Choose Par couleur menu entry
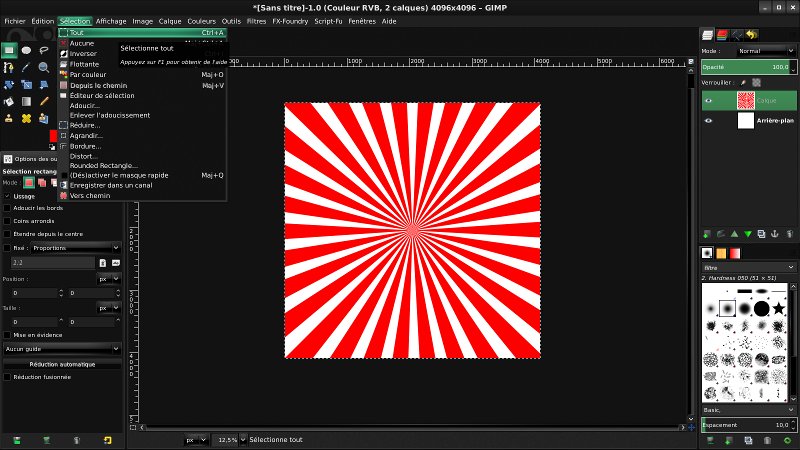This screenshot has width=800, height=450. pos(142,74)
